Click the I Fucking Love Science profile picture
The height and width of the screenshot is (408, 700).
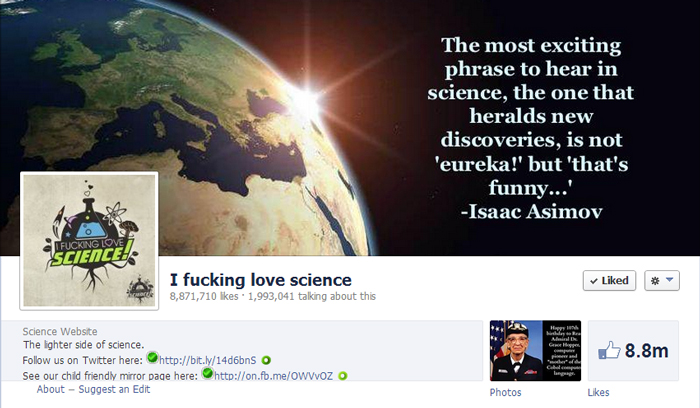coord(89,241)
